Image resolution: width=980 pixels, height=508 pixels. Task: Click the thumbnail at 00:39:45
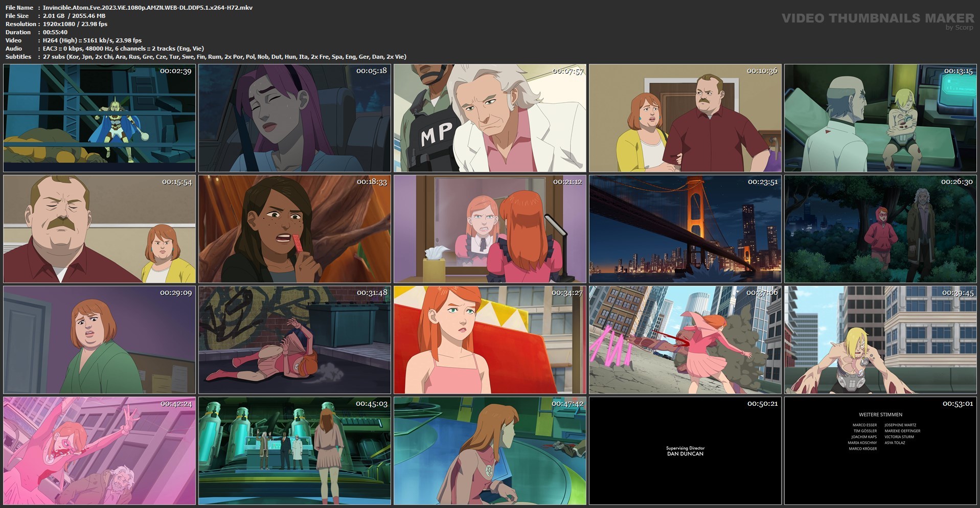(881, 340)
